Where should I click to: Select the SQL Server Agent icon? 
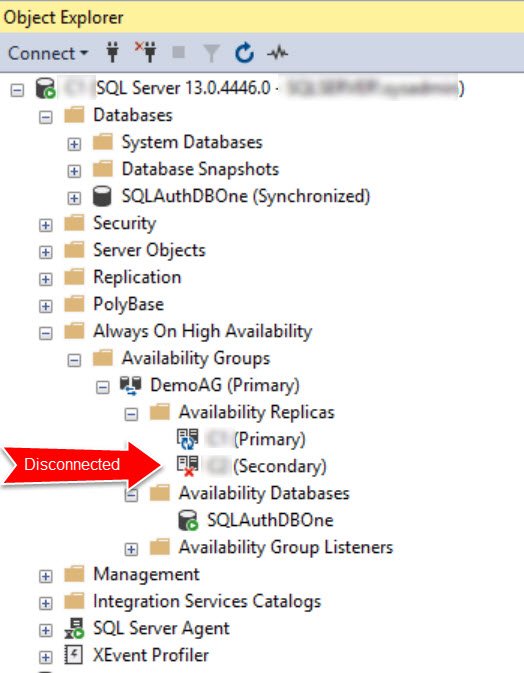[75, 628]
